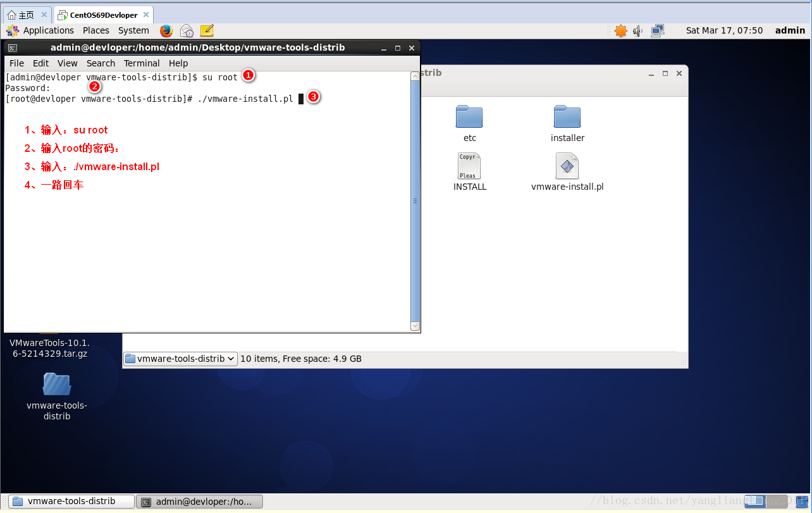Open the terminal Search menu
Image resolution: width=812 pixels, height=513 pixels.
point(101,63)
